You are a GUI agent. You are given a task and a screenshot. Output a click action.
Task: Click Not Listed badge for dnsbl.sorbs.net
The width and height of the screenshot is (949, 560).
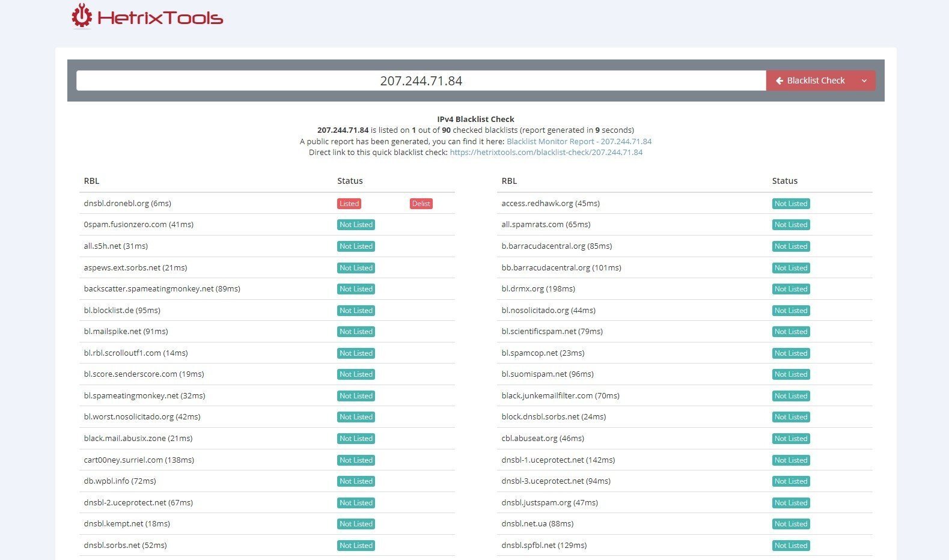coord(356,546)
